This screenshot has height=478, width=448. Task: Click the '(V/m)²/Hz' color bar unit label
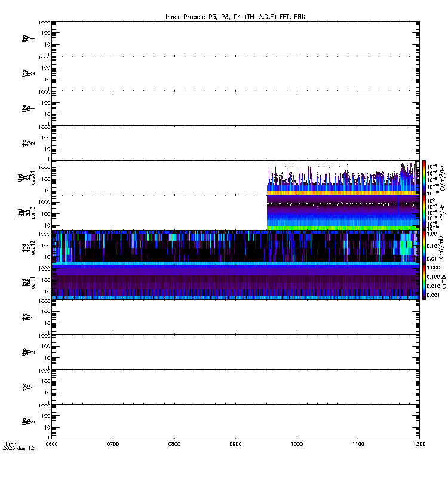443,177
